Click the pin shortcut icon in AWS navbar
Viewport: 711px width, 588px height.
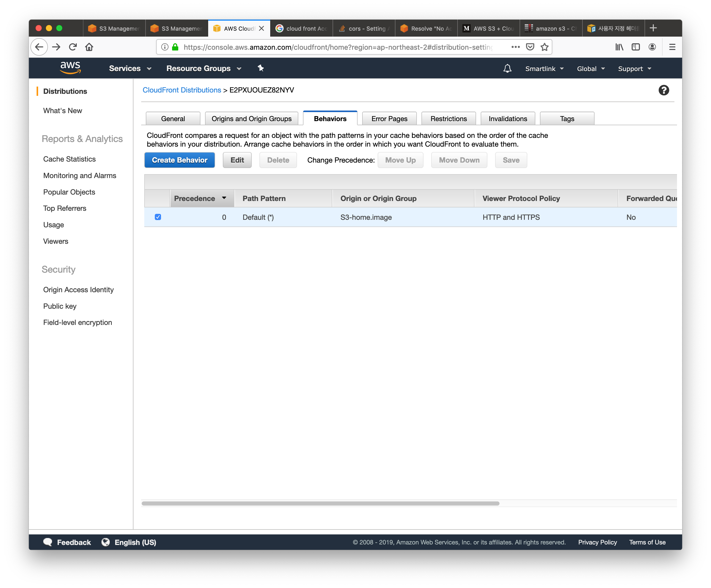pos(260,68)
